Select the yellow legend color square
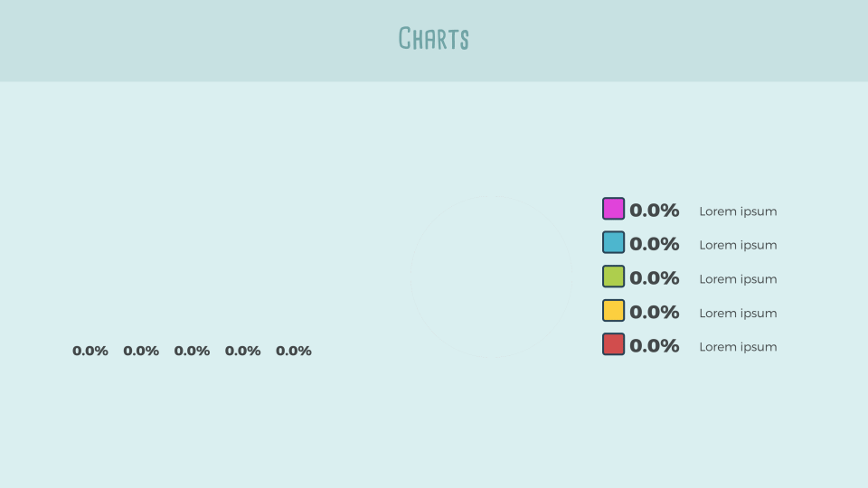Image resolution: width=868 pixels, height=488 pixels. pos(613,311)
